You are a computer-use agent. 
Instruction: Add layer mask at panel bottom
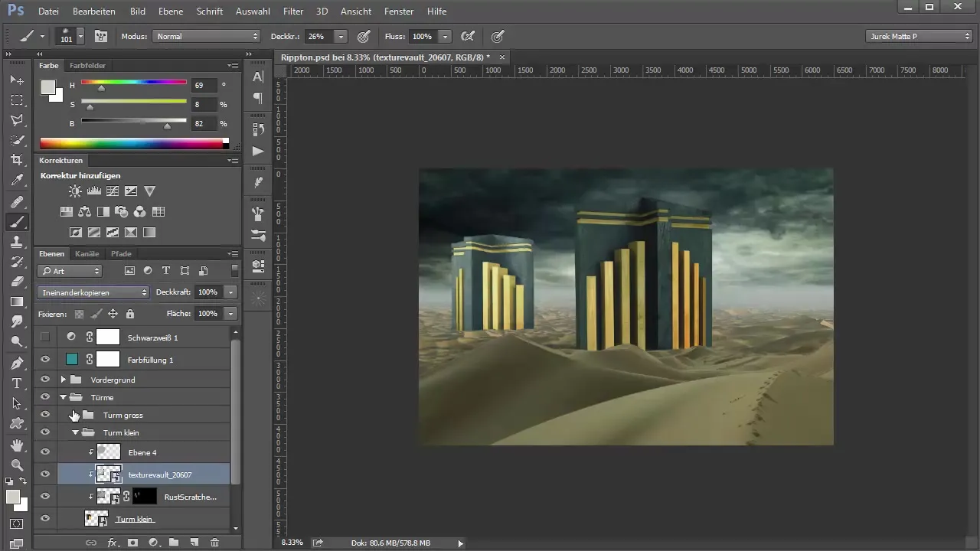tap(132, 542)
